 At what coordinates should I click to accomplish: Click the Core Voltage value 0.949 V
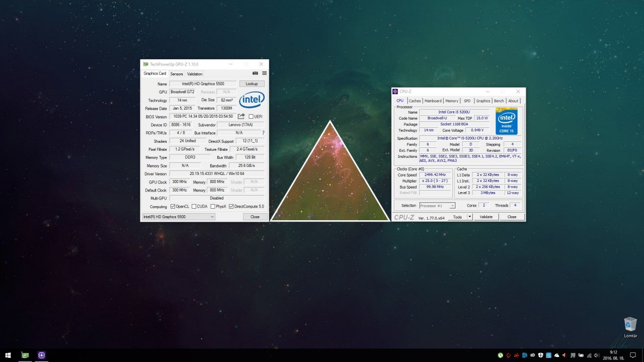click(x=477, y=130)
